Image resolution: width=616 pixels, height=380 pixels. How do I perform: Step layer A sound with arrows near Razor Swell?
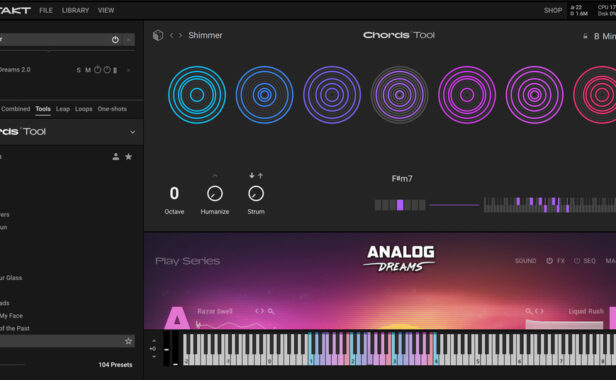(259, 311)
